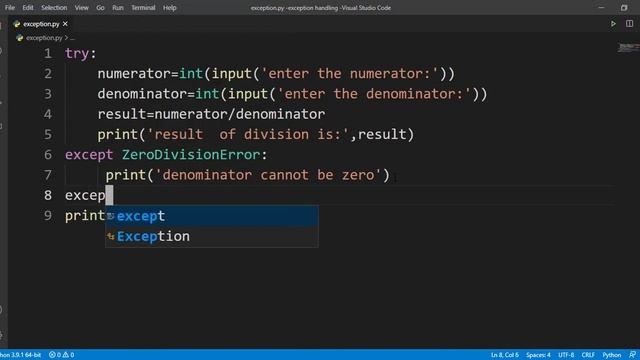Click 'ZeroDivisionError' on line 6

click(x=191, y=155)
